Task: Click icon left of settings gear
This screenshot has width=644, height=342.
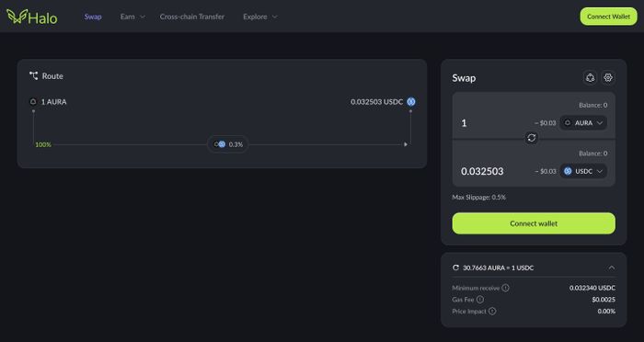Action: click(x=591, y=77)
